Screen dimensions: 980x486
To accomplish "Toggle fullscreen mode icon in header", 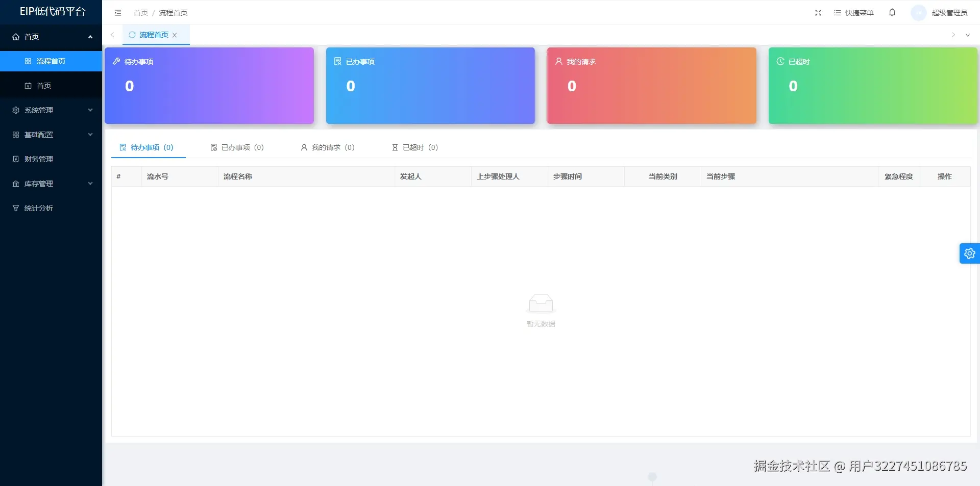I will click(818, 13).
